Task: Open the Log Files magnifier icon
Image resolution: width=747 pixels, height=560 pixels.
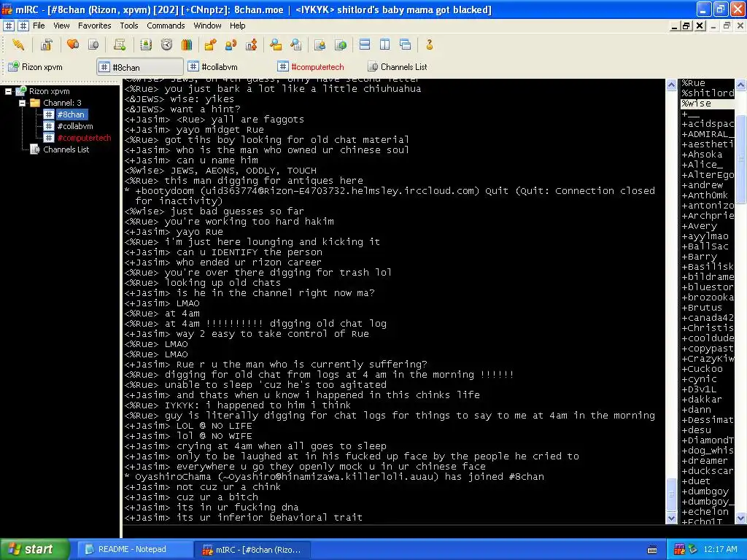Action: click(x=296, y=44)
